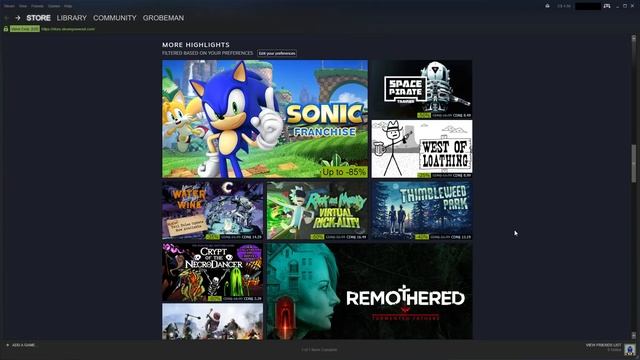This screenshot has height=360, width=640.
Task: Open the COMMUNITY tab
Action: (115, 18)
